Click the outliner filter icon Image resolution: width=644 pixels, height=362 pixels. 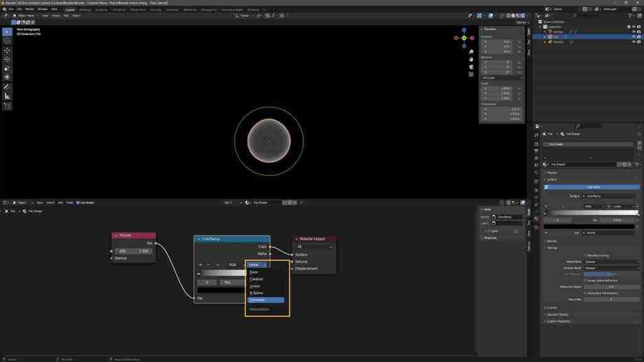coord(630,16)
